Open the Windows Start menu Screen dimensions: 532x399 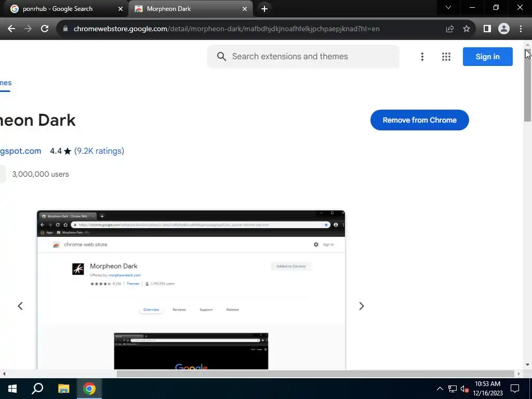click(12, 389)
